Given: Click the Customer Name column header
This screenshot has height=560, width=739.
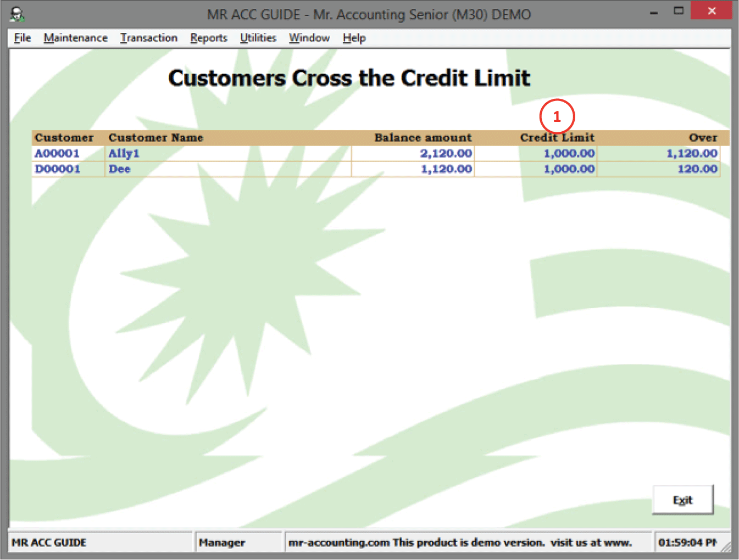Looking at the screenshot, I should 156,138.
